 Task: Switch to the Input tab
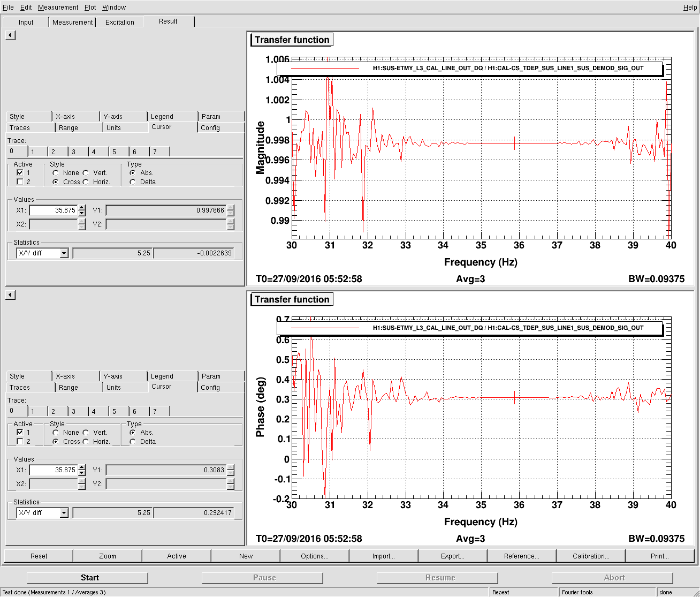26,22
